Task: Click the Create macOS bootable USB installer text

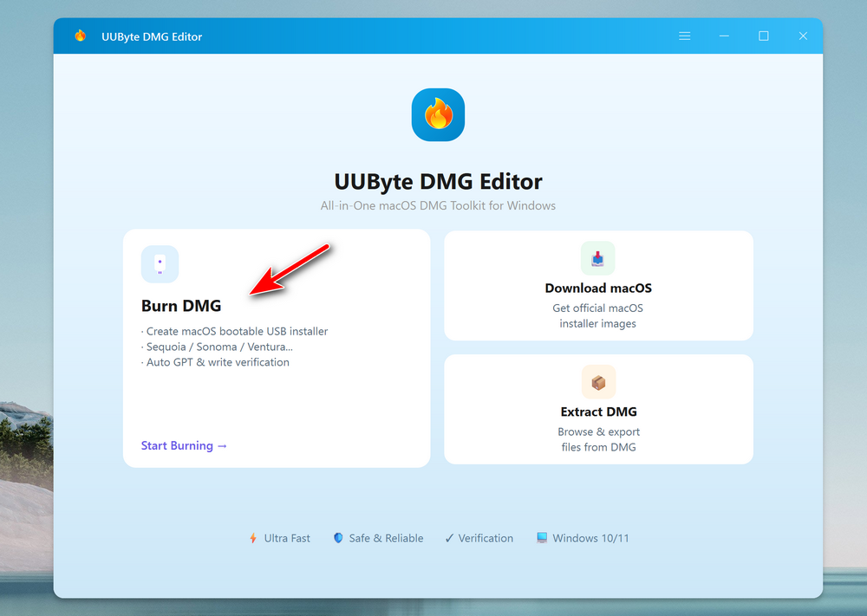Action: coord(236,331)
